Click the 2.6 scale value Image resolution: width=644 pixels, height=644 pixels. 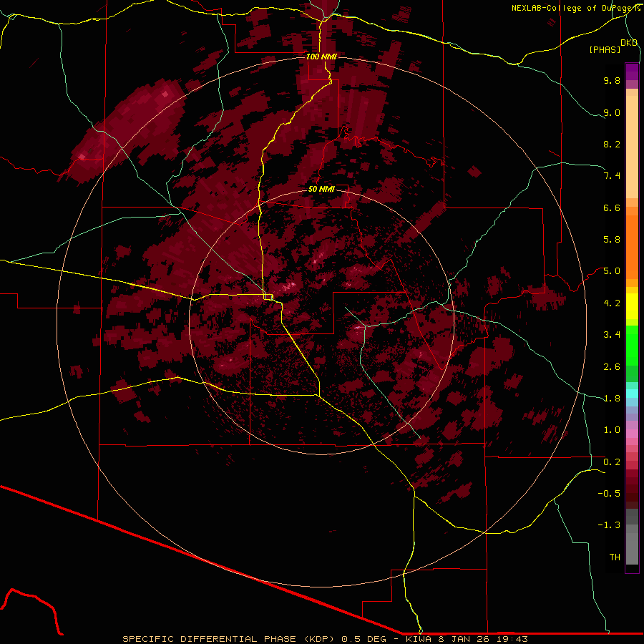click(612, 367)
